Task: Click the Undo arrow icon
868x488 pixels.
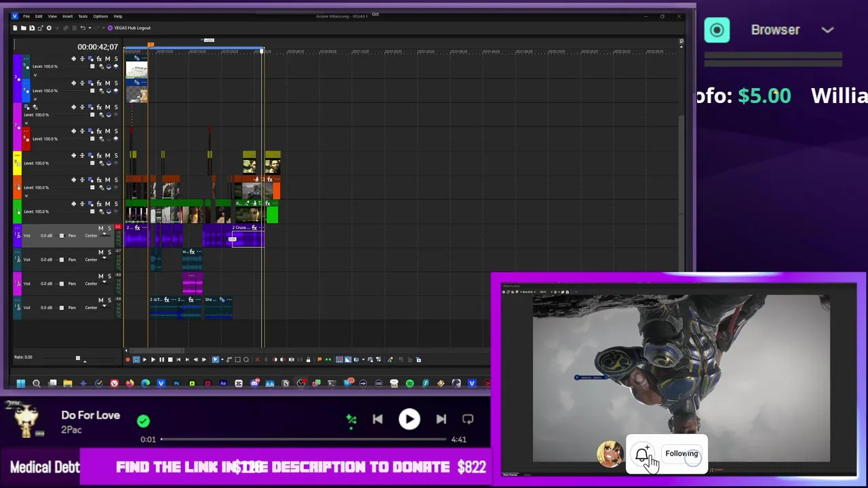Action: click(x=83, y=28)
